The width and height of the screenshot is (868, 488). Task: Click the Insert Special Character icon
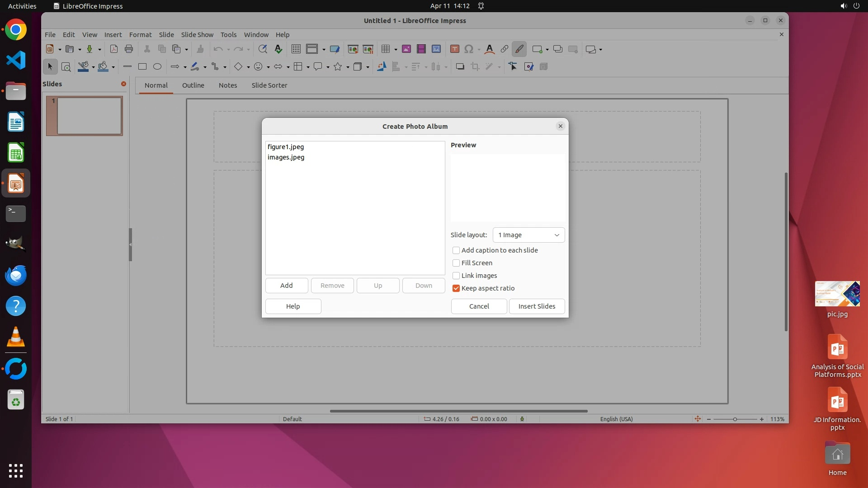(469, 49)
